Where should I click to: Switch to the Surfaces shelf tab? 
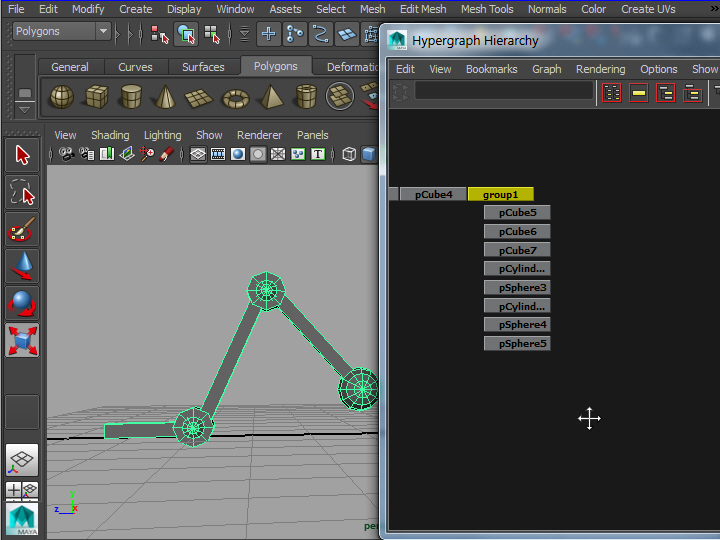pos(203,67)
